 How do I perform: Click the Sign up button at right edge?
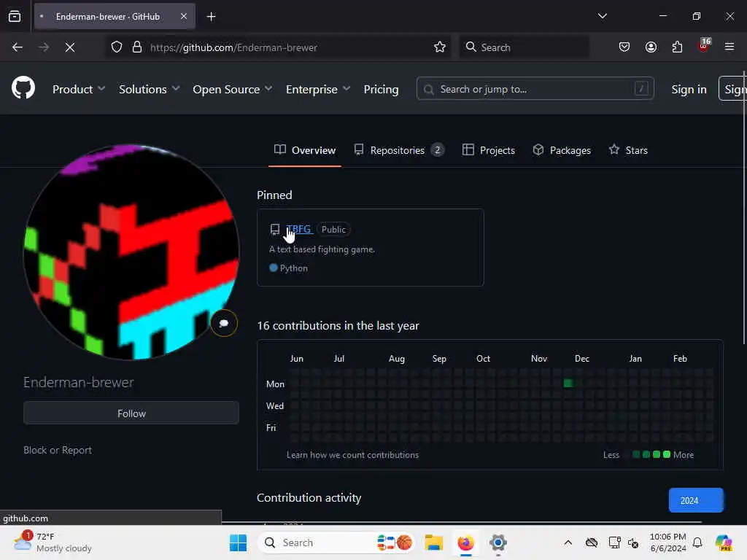tap(732, 88)
